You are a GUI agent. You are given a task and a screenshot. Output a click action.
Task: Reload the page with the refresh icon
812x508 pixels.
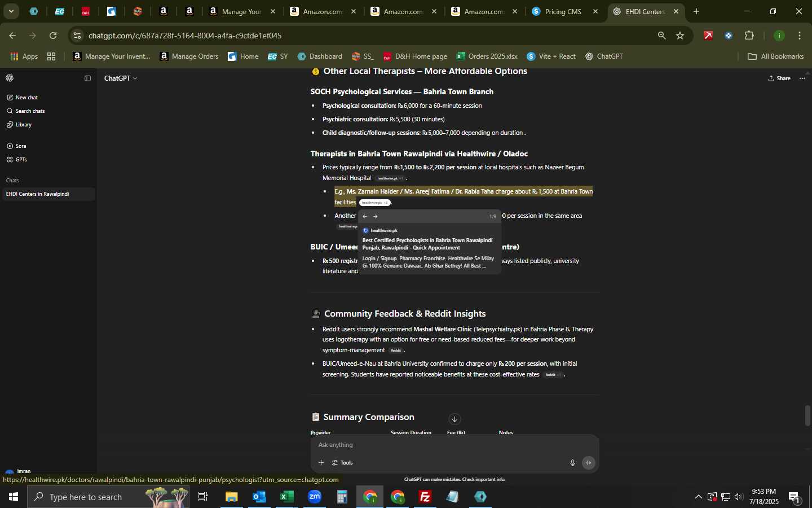pos(53,36)
